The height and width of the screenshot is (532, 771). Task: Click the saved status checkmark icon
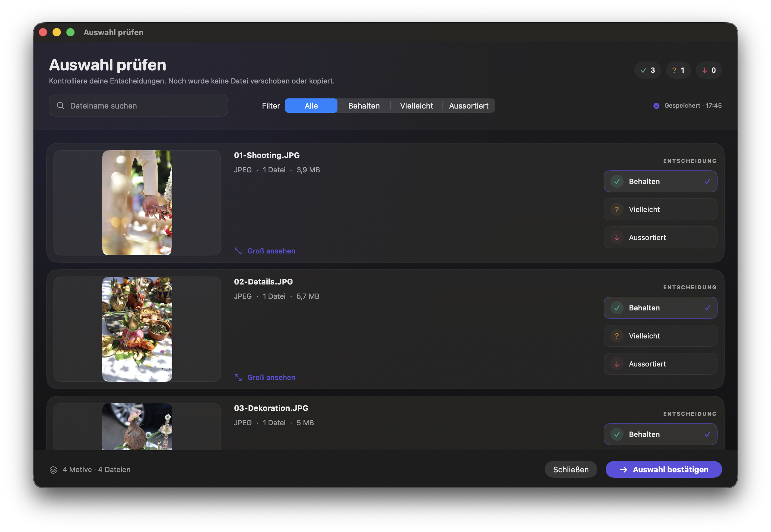point(656,106)
